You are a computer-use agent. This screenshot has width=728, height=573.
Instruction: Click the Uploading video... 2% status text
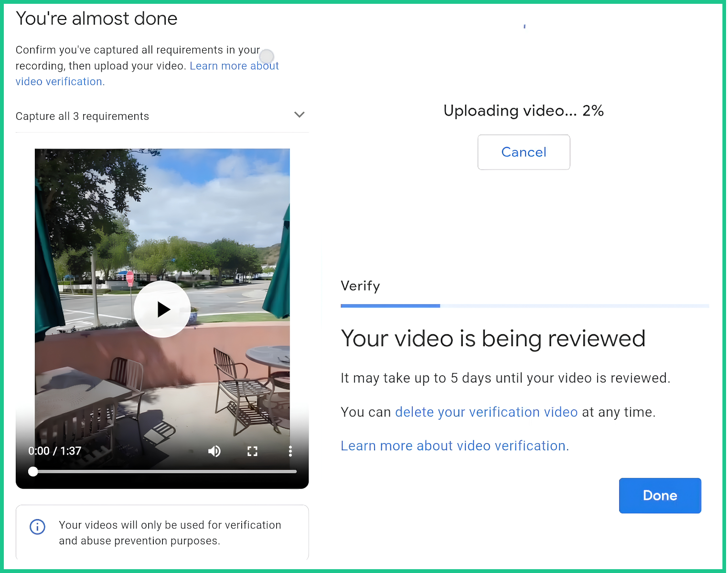[524, 111]
